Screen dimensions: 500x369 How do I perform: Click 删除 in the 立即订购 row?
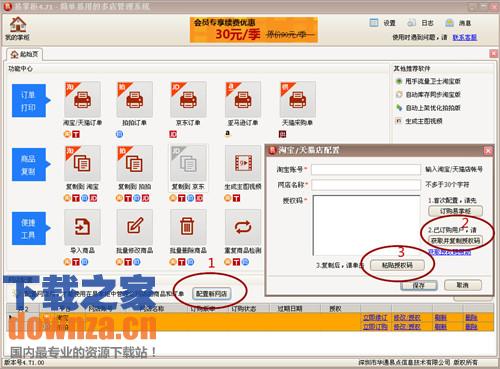(471, 327)
